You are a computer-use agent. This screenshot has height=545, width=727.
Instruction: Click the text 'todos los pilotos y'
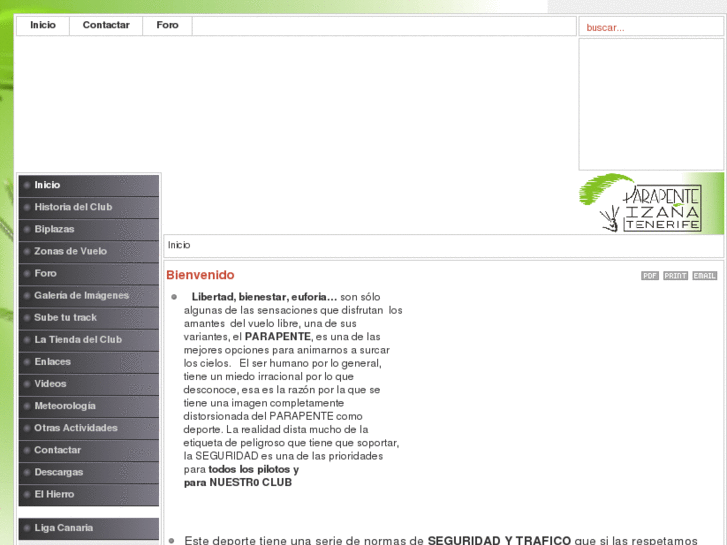point(254,469)
